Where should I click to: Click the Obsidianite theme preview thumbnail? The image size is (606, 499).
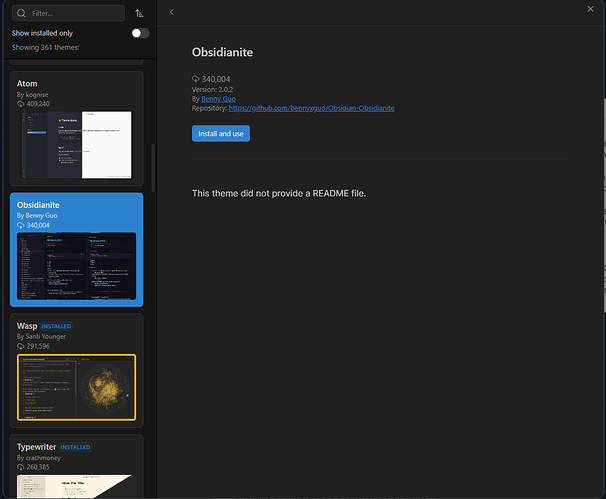(x=77, y=266)
